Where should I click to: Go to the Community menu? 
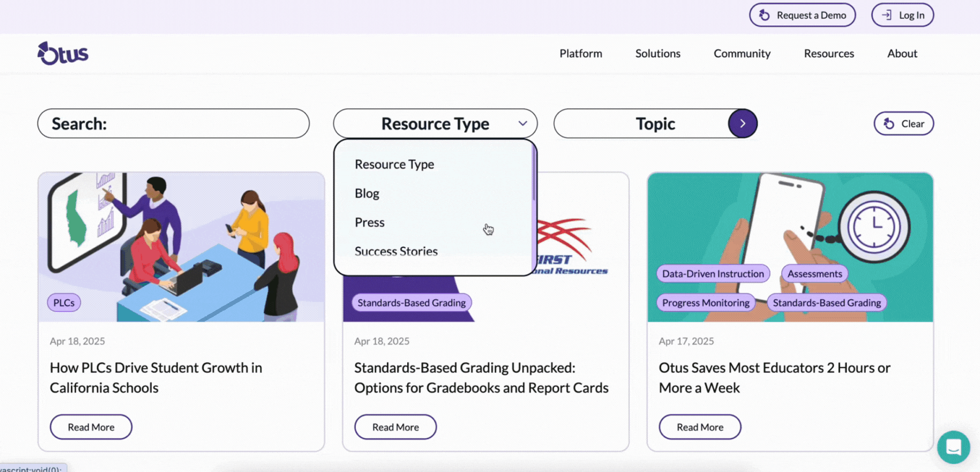click(x=742, y=54)
